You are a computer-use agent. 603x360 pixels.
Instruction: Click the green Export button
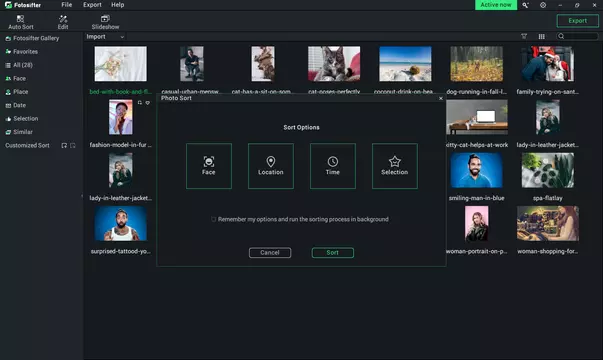578,21
